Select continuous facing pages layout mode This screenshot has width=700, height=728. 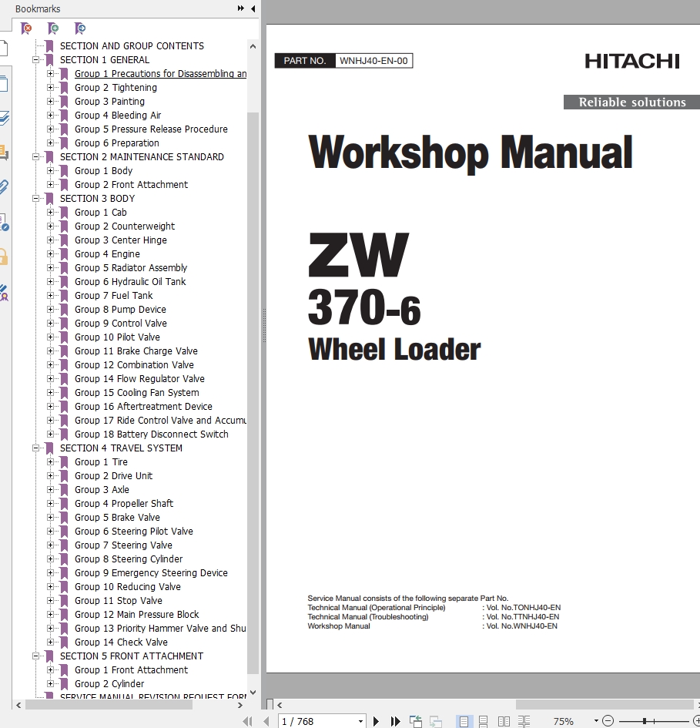point(524,721)
